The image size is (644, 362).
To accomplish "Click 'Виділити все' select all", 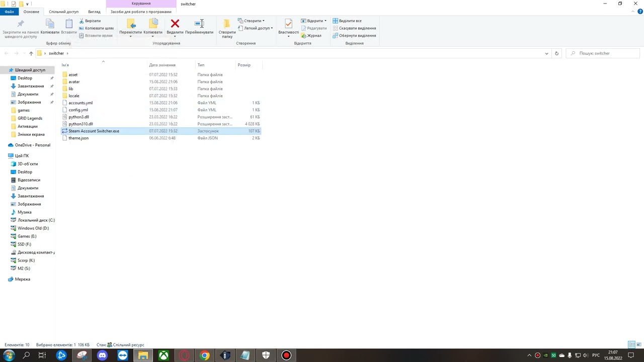I will (x=347, y=21).
